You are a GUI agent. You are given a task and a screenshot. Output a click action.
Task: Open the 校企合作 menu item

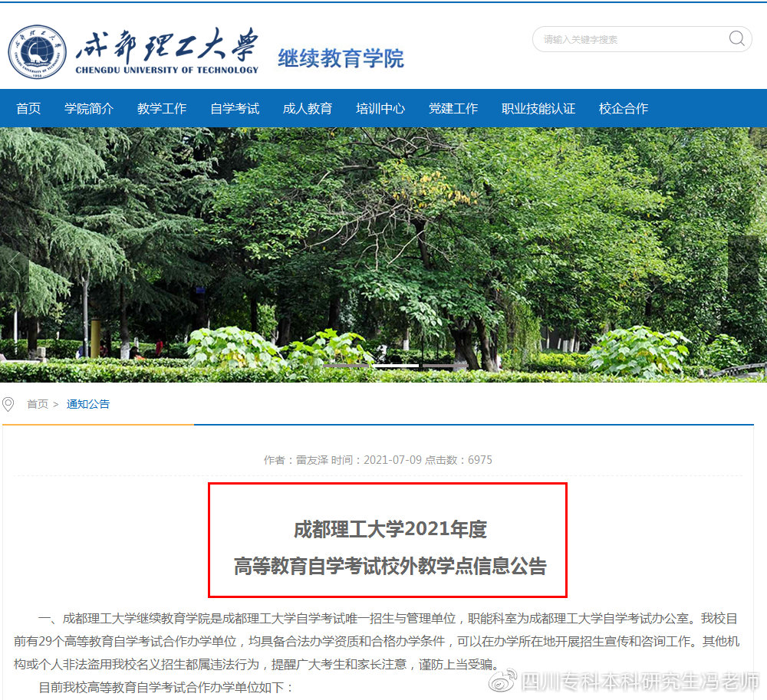[x=624, y=108]
